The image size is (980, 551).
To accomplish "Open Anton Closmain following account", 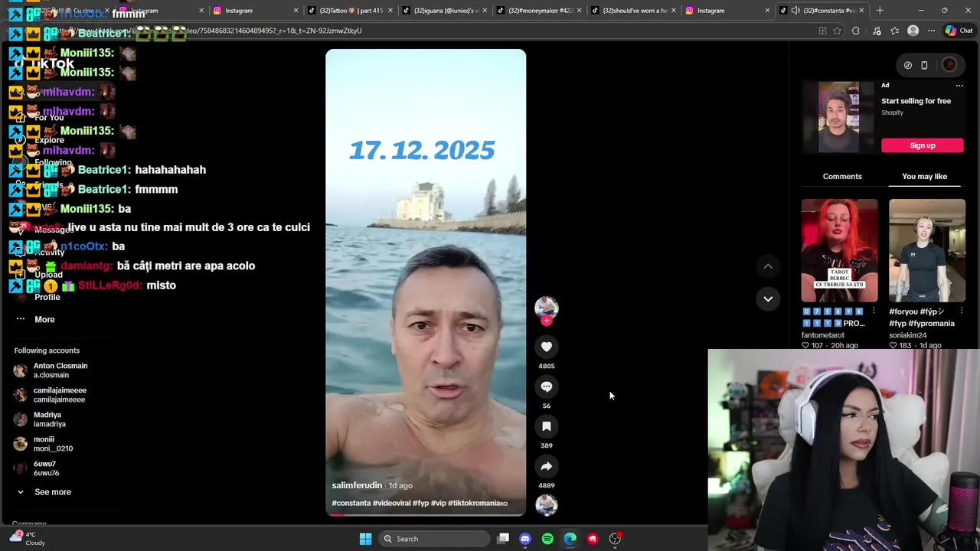I will click(x=51, y=370).
